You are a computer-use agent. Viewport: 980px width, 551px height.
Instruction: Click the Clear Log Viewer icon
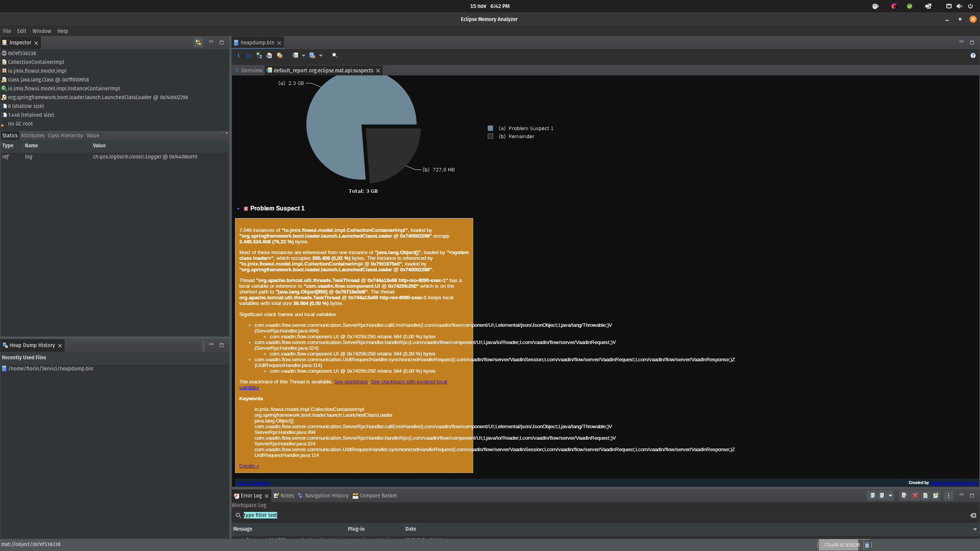(904, 496)
